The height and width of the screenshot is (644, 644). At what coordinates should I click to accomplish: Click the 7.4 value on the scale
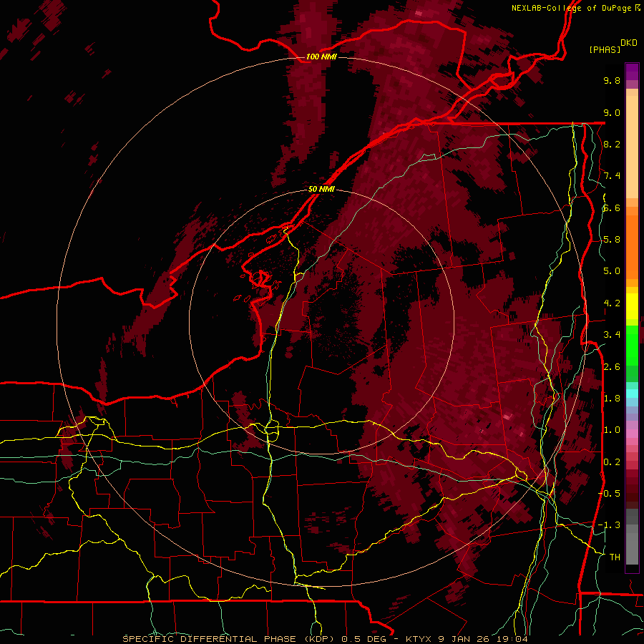[x=612, y=176]
